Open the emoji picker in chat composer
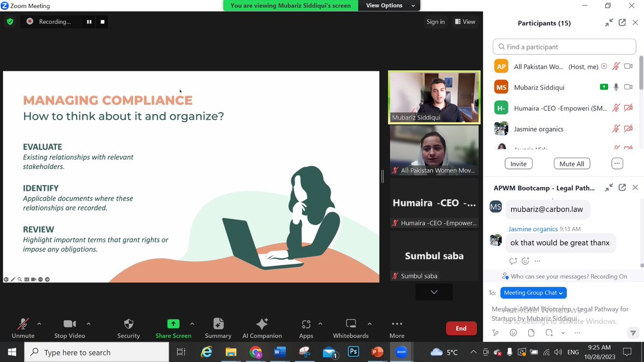The width and height of the screenshot is (644, 362). pyautogui.click(x=513, y=333)
